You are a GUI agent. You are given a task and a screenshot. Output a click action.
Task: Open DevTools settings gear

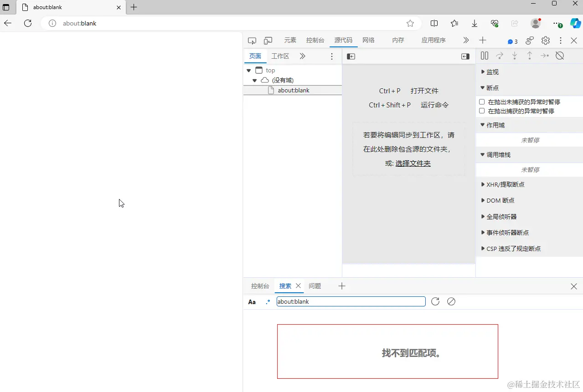coord(546,41)
